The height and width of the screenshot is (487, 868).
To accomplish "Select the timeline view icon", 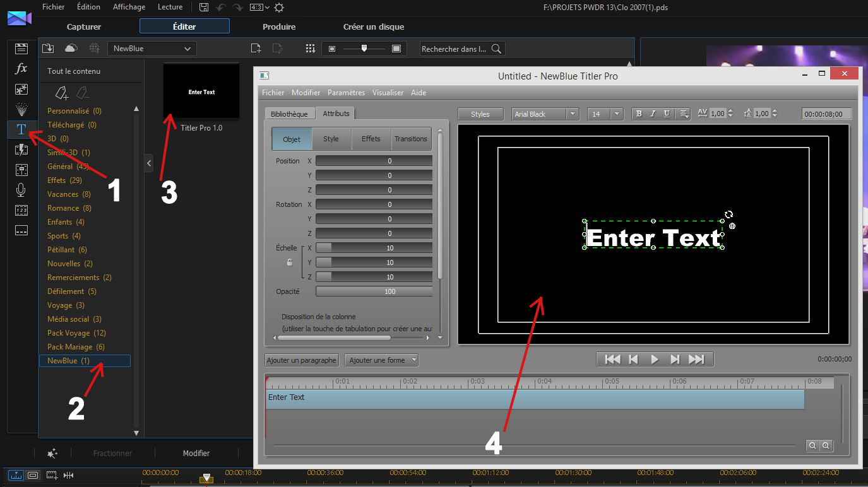I will coord(16,475).
